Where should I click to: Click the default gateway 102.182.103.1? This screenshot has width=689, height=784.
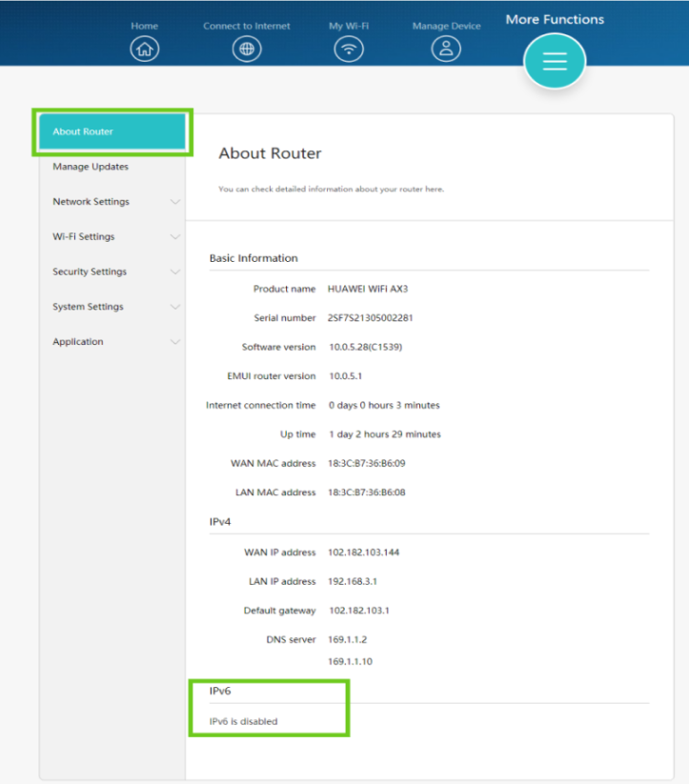click(359, 611)
